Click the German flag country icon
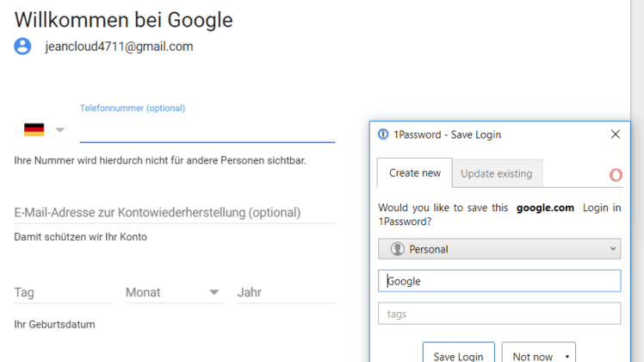 point(34,129)
